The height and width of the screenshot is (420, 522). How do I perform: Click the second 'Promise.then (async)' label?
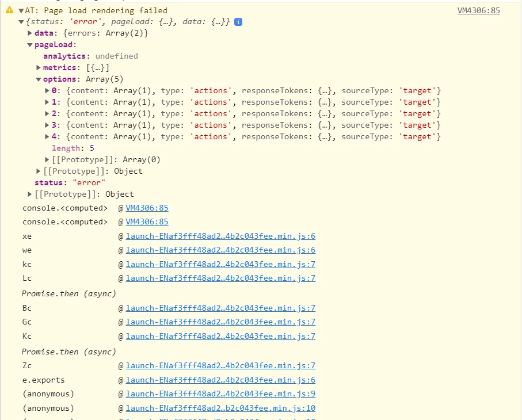click(x=68, y=352)
